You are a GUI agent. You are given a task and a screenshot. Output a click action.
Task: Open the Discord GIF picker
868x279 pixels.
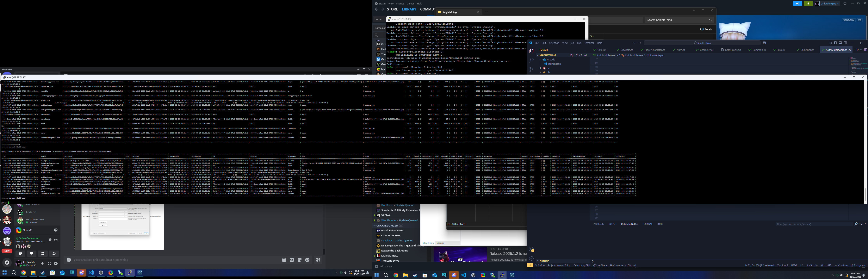(x=292, y=260)
